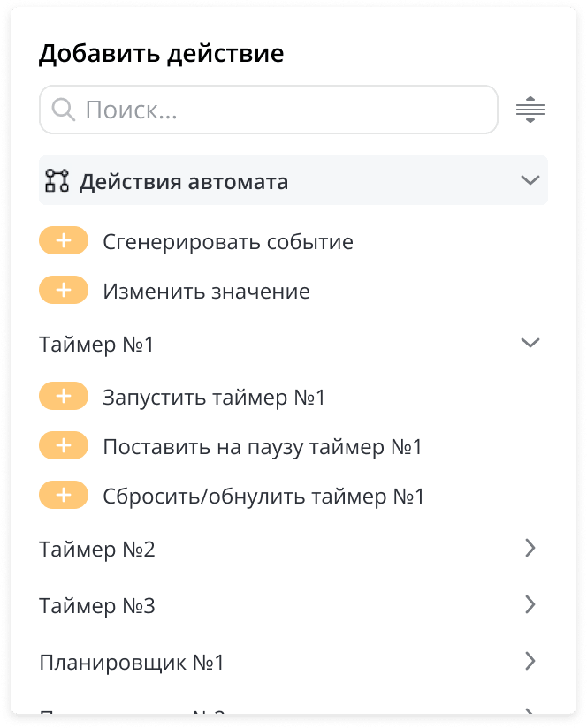
Task: Expand the Таймер №3 group chevron
Action: pos(530,605)
